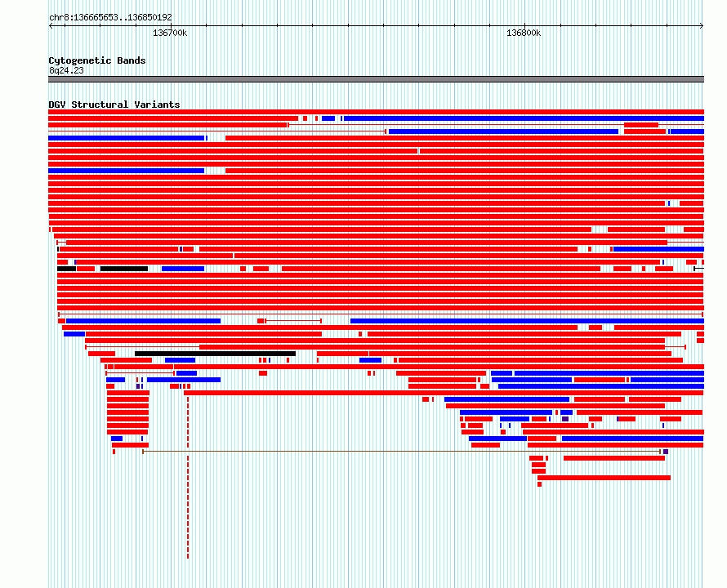Select the 136800k ruler label

coord(524,33)
